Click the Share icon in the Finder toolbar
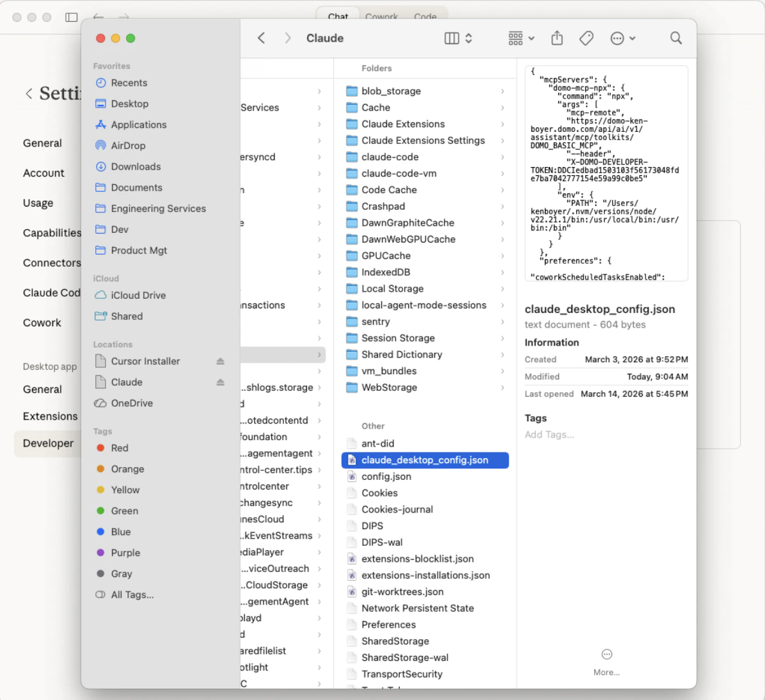 coord(557,38)
